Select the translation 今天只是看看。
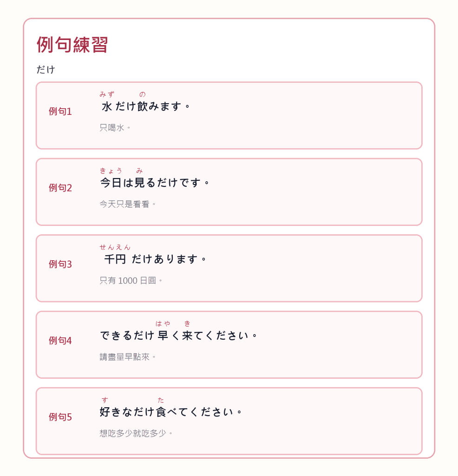The image size is (458, 476). click(x=128, y=205)
